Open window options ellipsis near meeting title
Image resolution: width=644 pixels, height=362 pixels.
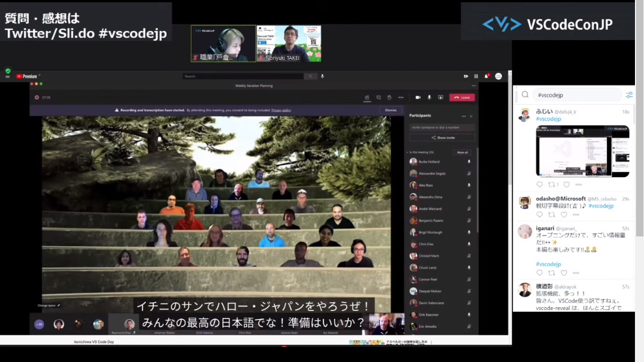pos(474,86)
